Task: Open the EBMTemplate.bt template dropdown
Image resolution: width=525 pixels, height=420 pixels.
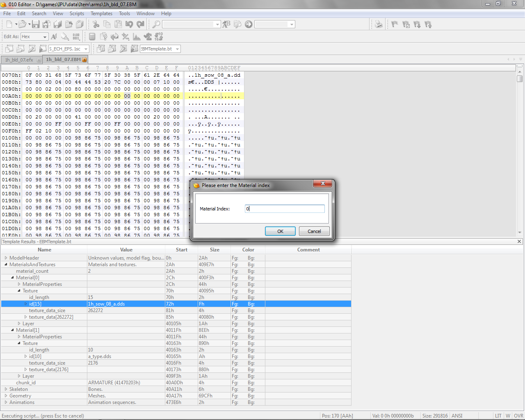Action: 160,49
